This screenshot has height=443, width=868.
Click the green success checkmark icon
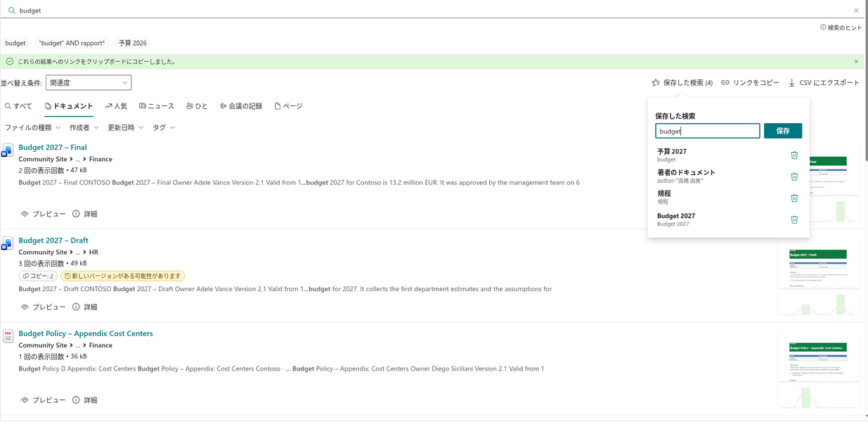click(x=10, y=61)
